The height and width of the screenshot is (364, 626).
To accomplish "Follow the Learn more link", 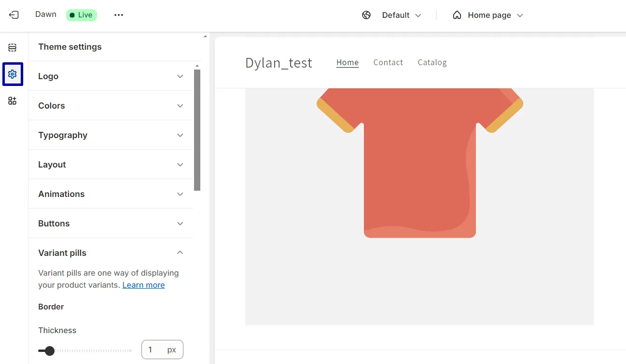I will click(x=143, y=285).
